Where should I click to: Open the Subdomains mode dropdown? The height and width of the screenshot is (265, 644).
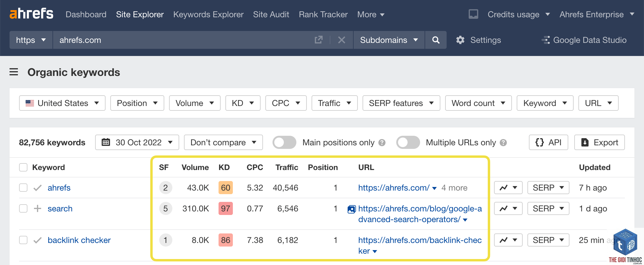click(389, 40)
